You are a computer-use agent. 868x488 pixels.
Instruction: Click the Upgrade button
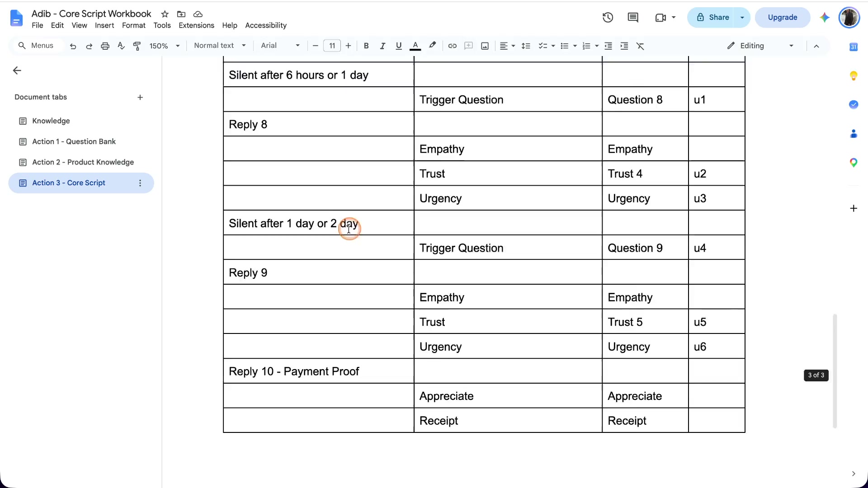click(782, 17)
